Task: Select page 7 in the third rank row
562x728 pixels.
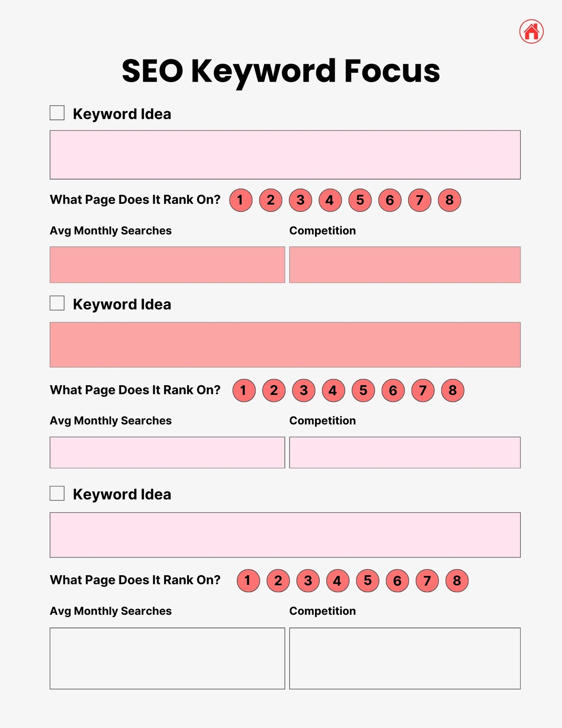Action: pos(427,581)
